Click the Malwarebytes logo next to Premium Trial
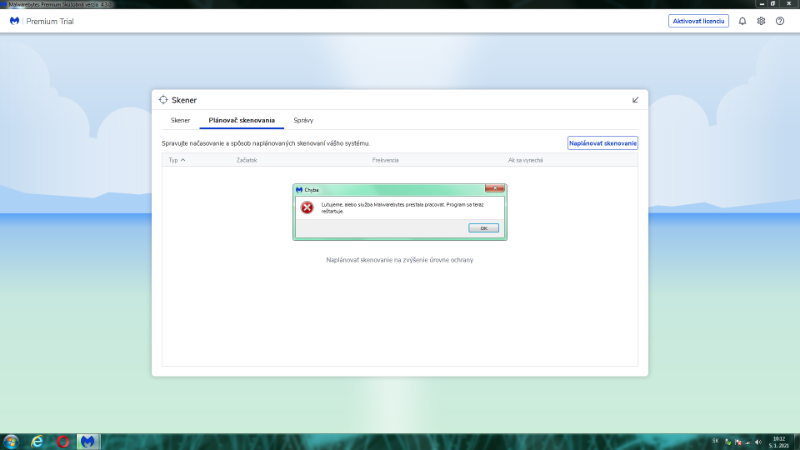This screenshot has height=450, width=800. coord(14,21)
